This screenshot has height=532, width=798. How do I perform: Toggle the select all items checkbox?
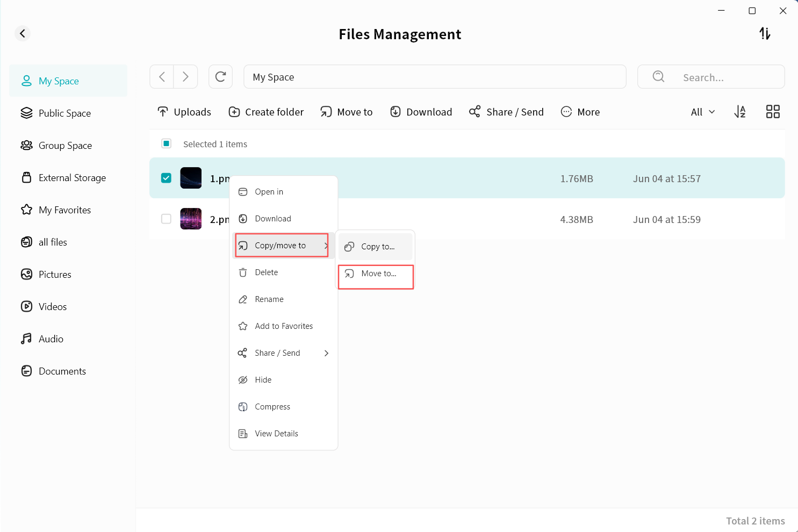(x=167, y=143)
